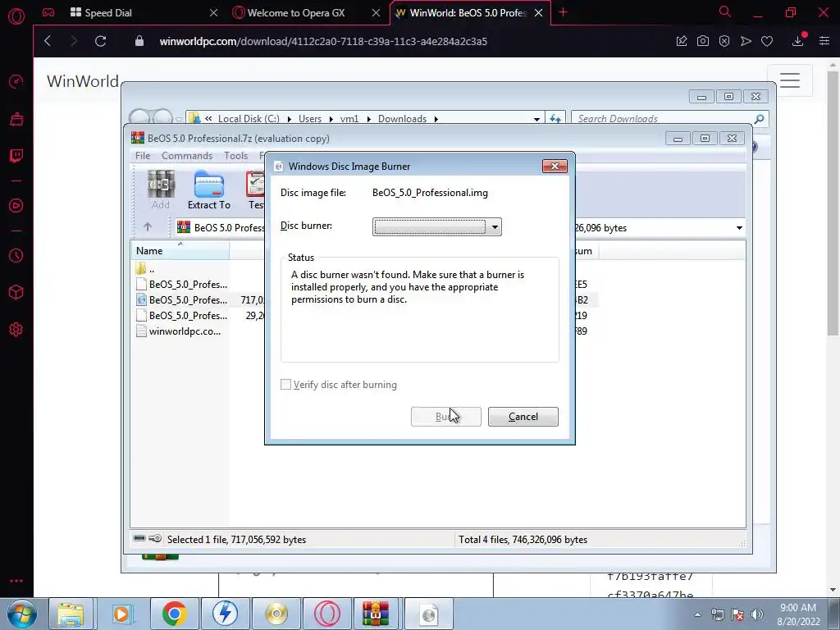Focus the Search Downloads field
This screenshot has height=630, width=840.
click(x=664, y=119)
